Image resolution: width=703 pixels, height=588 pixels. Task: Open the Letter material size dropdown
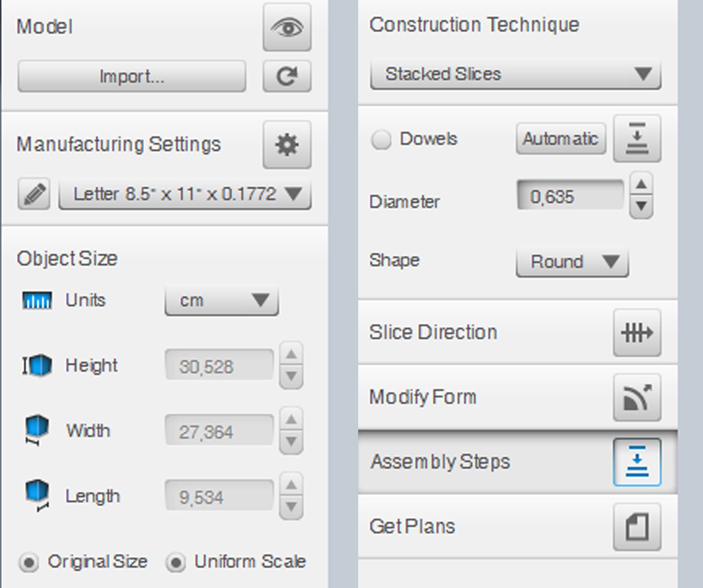coord(185,194)
